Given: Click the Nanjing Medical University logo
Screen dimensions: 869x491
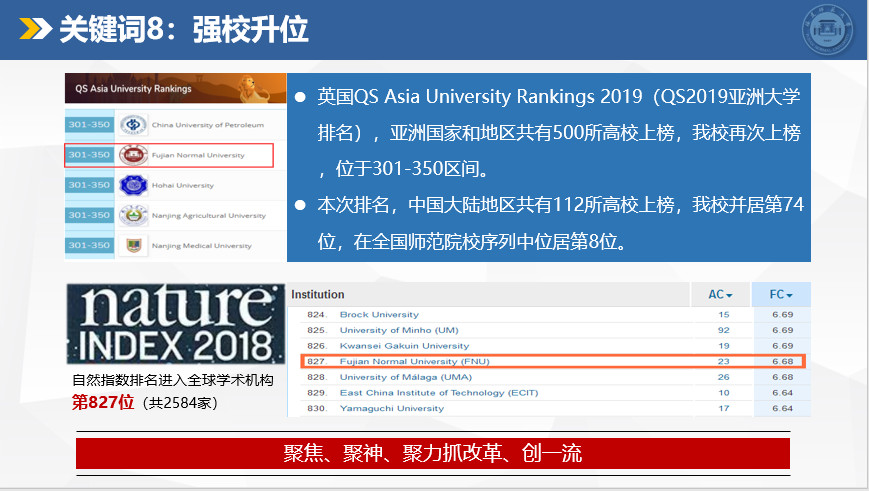Looking at the screenshot, I should 133,245.
